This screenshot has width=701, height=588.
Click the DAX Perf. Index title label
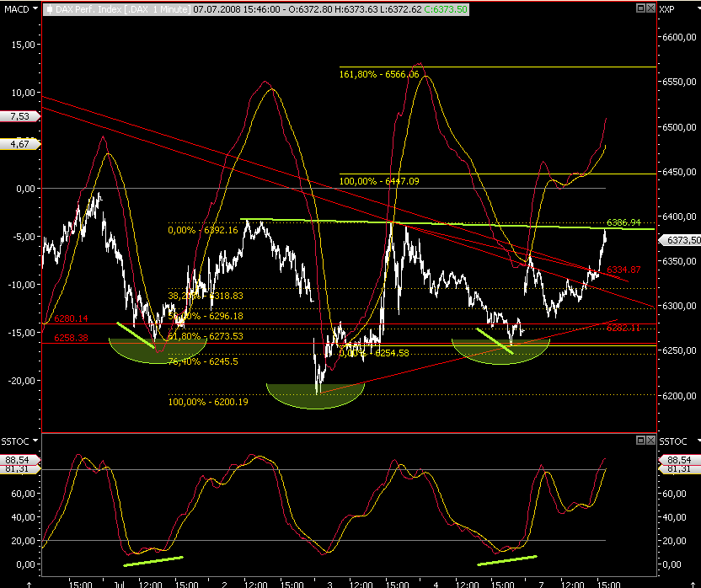click(122, 9)
